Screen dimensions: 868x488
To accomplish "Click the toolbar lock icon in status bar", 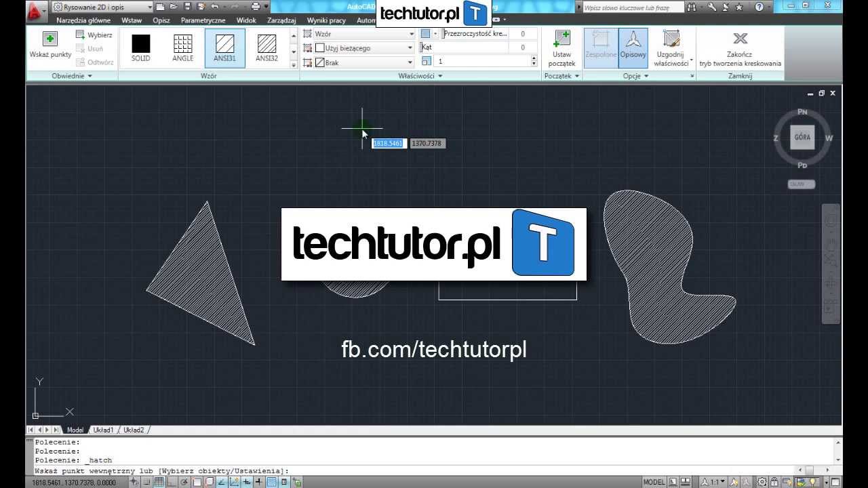I will [x=776, y=482].
